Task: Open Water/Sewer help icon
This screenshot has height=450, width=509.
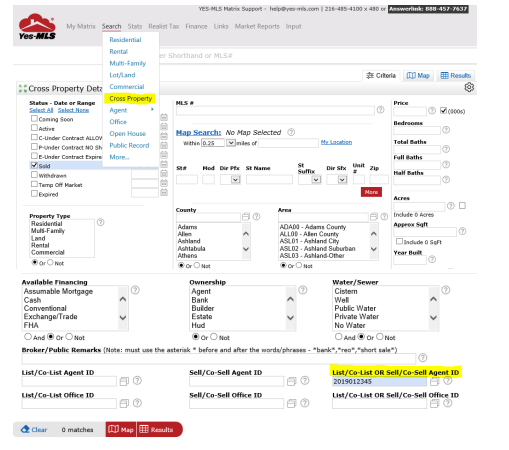Action: point(446,290)
